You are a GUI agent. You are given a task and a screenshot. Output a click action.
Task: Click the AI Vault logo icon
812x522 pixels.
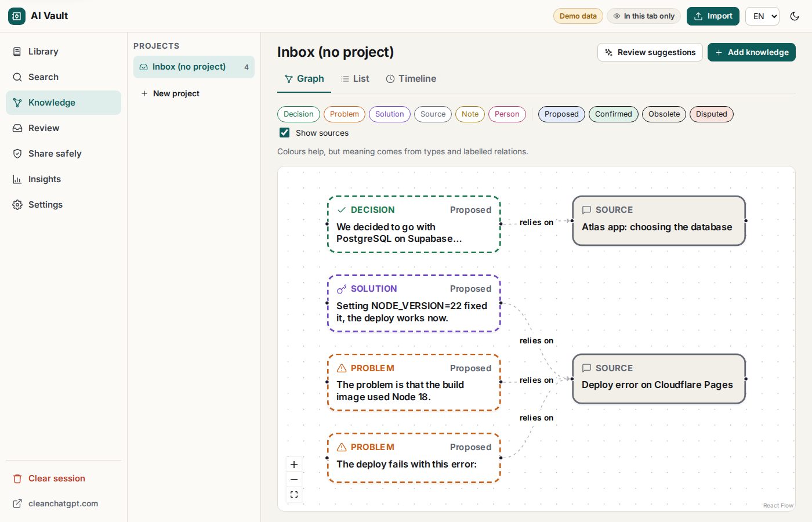[17, 16]
